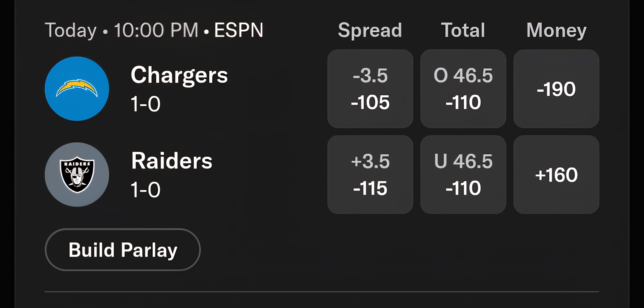Click the Spread column header
The image size is (644, 308).
click(x=370, y=30)
